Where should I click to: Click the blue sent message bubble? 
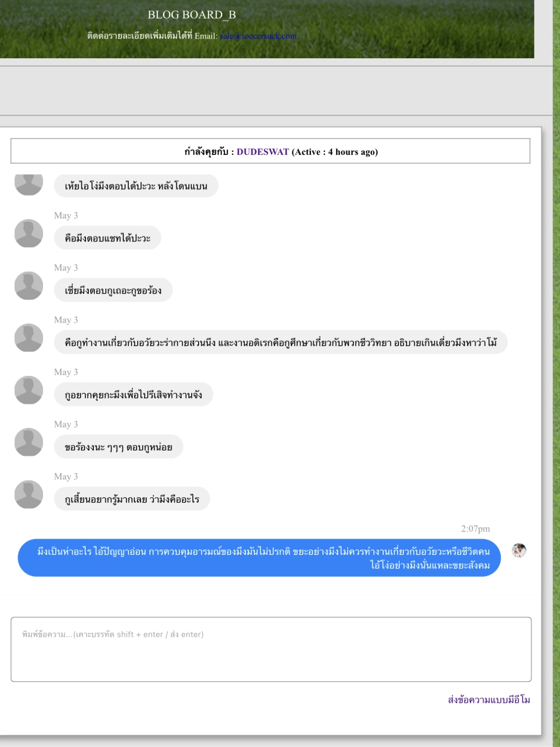tap(259, 558)
